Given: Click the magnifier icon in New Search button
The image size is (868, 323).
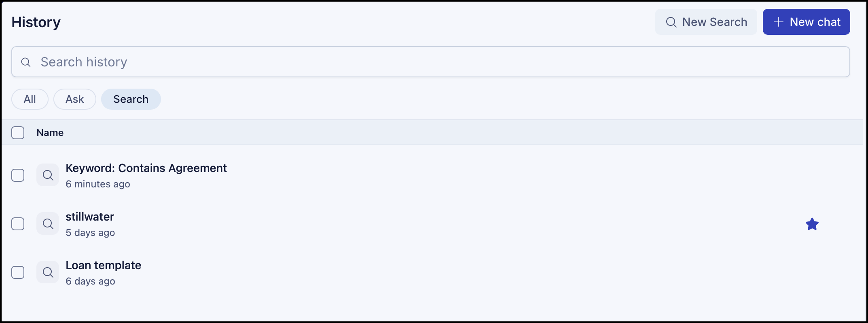Looking at the screenshot, I should [x=671, y=22].
